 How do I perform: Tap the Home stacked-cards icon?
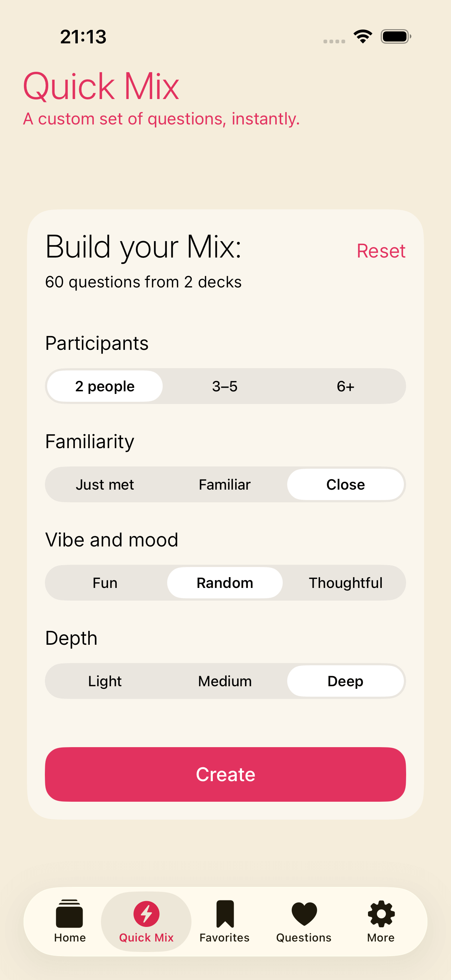pyautogui.click(x=69, y=913)
